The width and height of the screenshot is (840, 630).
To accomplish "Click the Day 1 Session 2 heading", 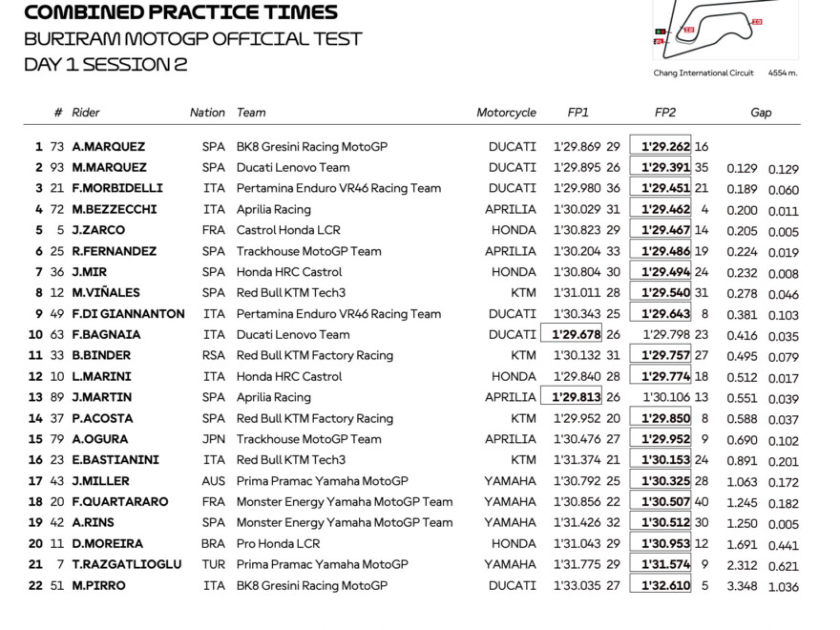I will [x=106, y=65].
